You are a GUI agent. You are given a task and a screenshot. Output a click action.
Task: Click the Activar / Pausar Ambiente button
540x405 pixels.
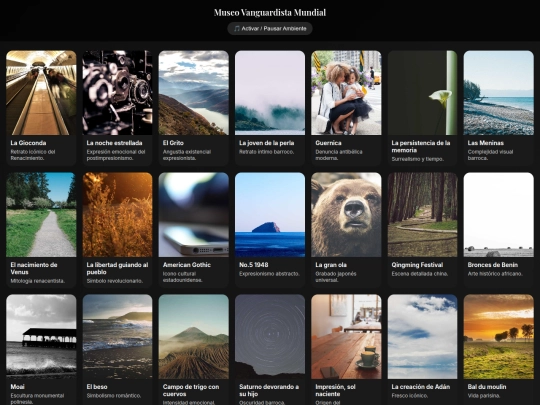pyautogui.click(x=270, y=29)
